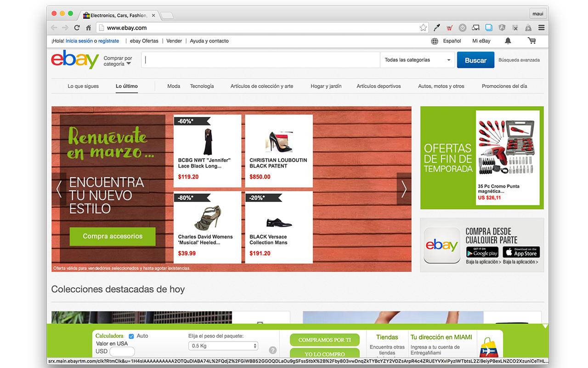
Task: View the eBay shopping cart
Action: 531,41
